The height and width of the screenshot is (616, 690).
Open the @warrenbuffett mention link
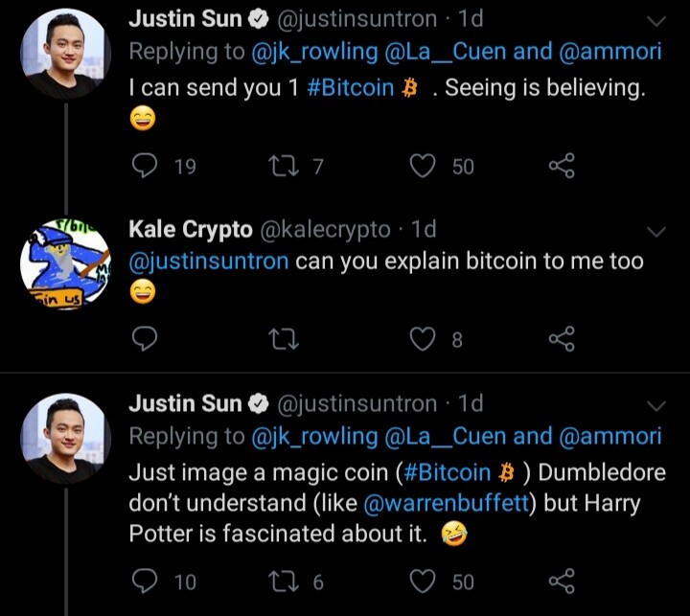click(447, 503)
